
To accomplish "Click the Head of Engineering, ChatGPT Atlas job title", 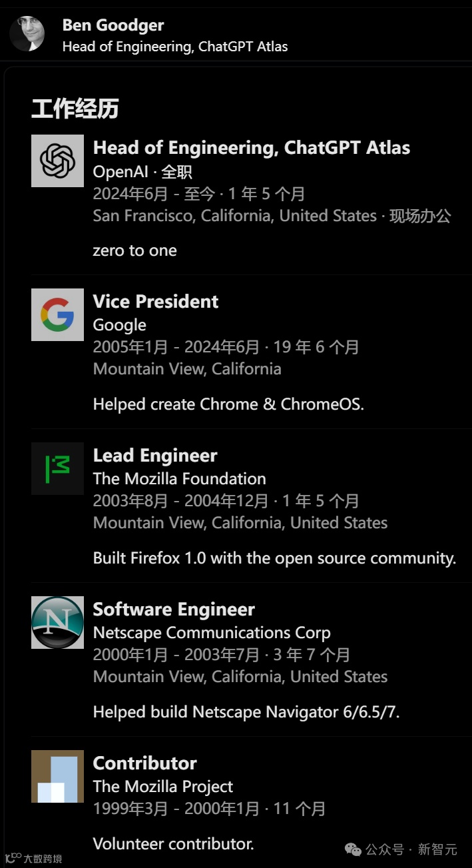I will (x=251, y=148).
